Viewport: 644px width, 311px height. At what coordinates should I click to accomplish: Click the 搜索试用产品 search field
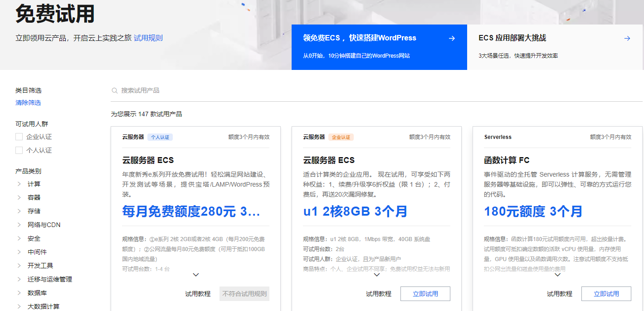pos(150,90)
